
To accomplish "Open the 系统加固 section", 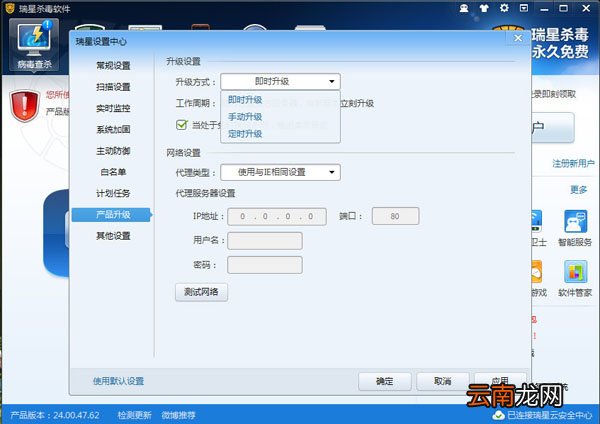I will click(113, 129).
